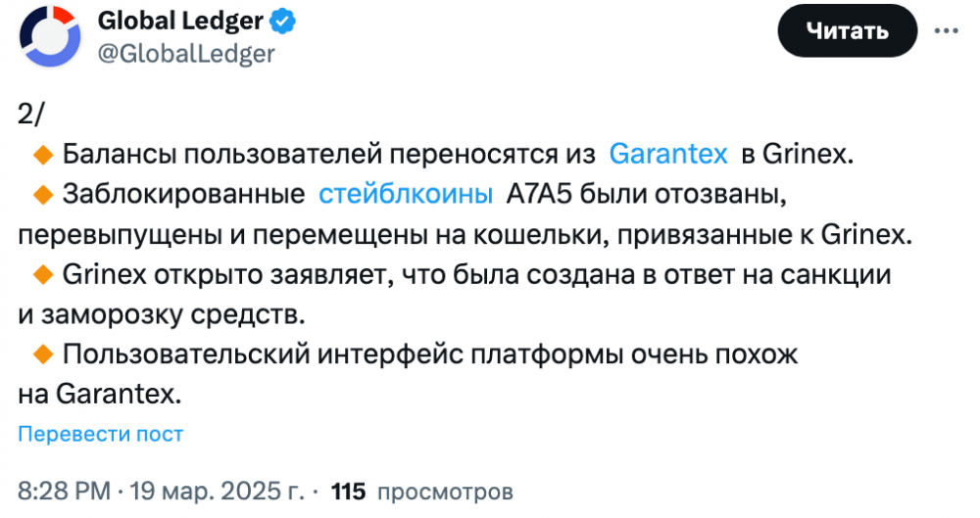Follow the account with Читать button
This screenshot has width=980, height=518.
point(847,30)
